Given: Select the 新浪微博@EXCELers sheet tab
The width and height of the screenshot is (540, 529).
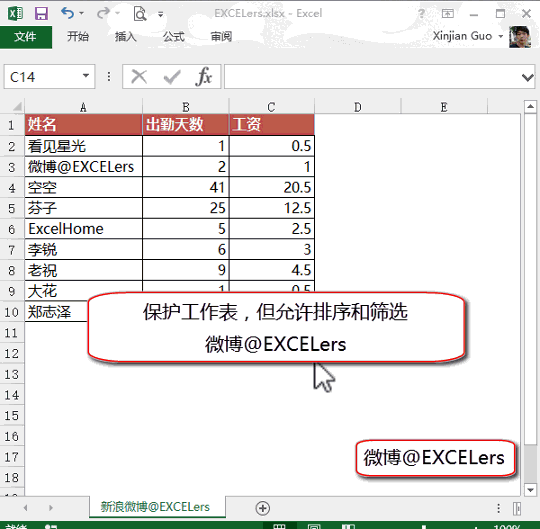Looking at the screenshot, I should click(155, 507).
